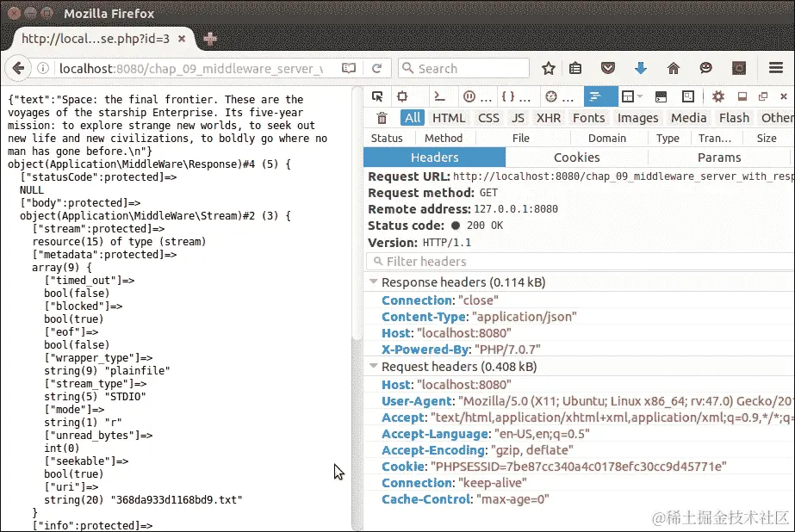Sort requests by Size column
The height and width of the screenshot is (532, 795).
point(767,138)
